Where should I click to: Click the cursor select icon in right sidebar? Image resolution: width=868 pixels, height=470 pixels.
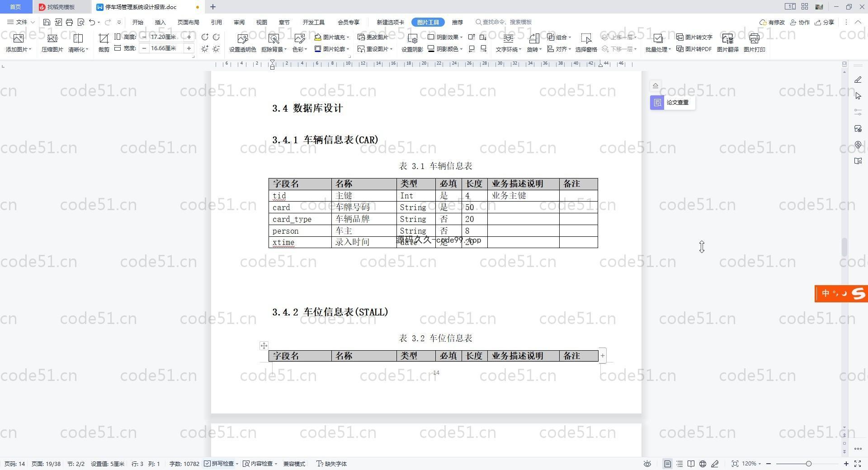click(x=858, y=96)
